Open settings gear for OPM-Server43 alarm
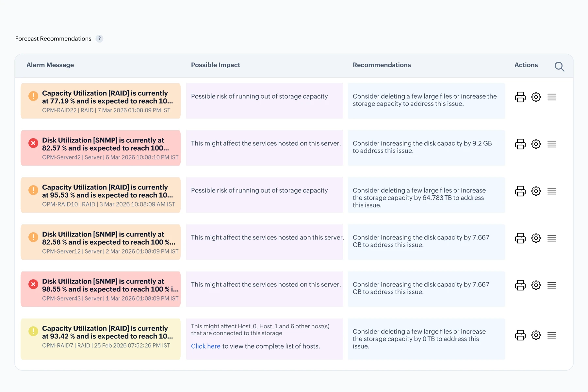The height and width of the screenshot is (392, 588). (536, 285)
